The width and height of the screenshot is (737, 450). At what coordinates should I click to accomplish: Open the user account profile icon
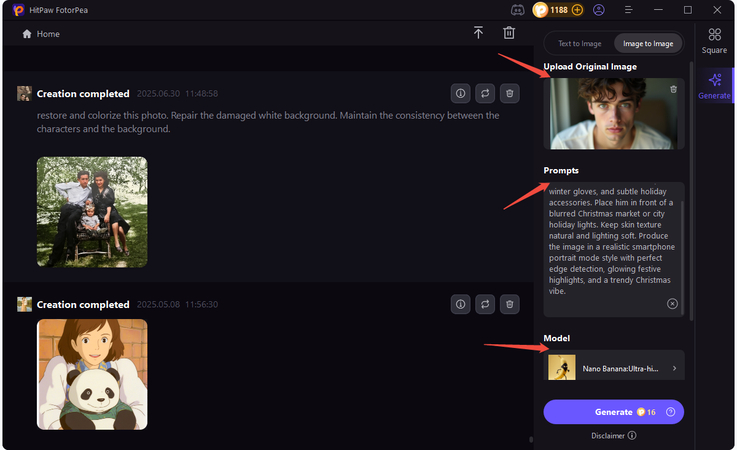(x=599, y=10)
